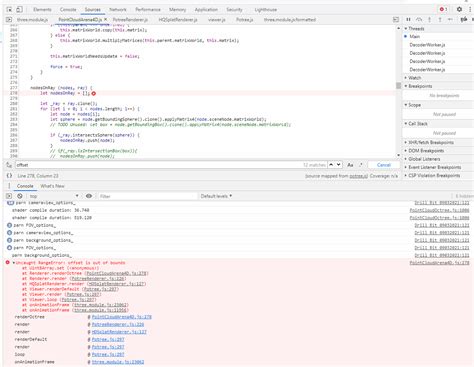Click the red error icon beside RangeError message
The image size is (474, 367).
tap(8, 263)
